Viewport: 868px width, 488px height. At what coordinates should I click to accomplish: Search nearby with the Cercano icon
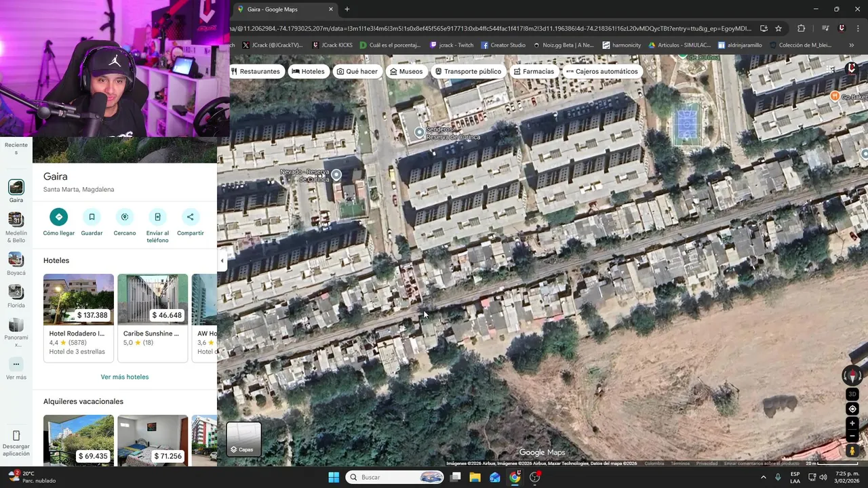pos(125,217)
